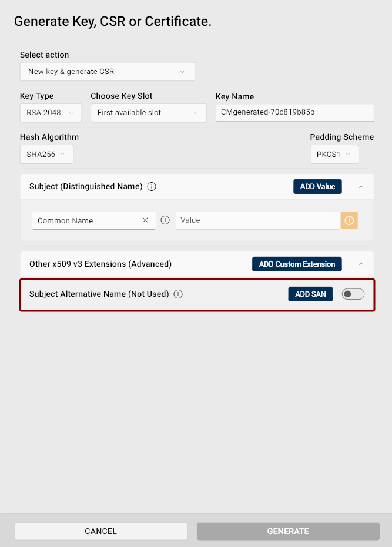Screen dimensions: 392x547
Task: Click info icon beside Common Name field
Action: click(x=165, y=220)
